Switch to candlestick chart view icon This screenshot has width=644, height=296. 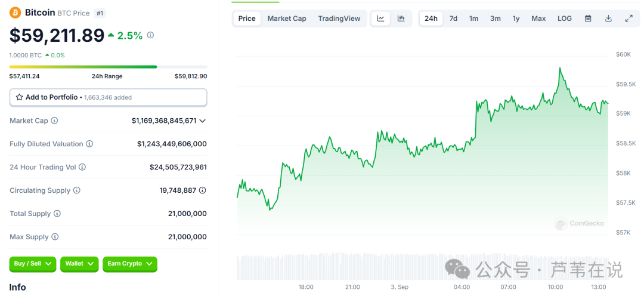(401, 18)
